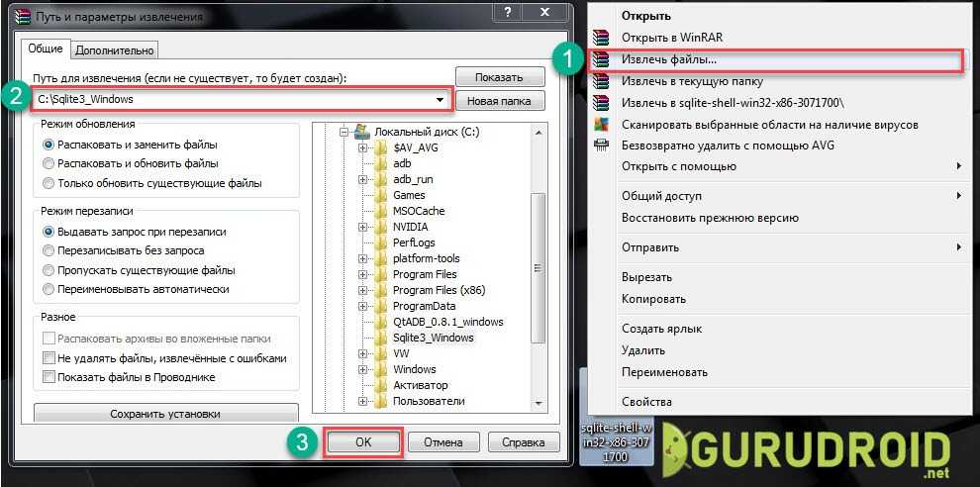Click the WinRAR icon beside 'Извлечь файлы...'
This screenshot has height=487, width=980.
point(601,60)
